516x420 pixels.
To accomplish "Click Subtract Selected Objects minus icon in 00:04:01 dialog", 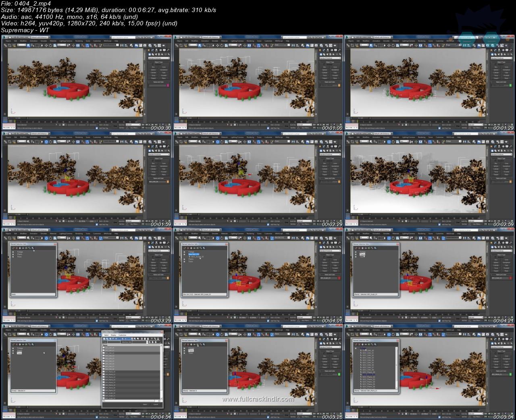I will 194,248.
